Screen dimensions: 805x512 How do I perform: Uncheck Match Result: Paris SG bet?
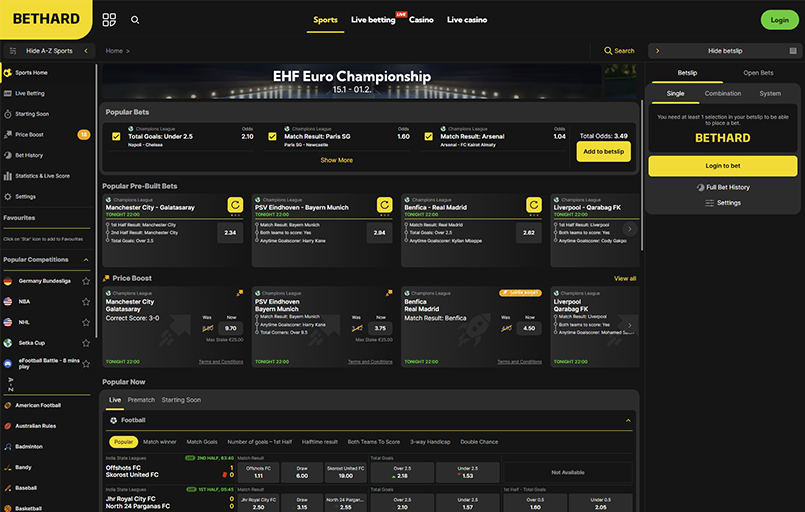pyautogui.click(x=272, y=137)
